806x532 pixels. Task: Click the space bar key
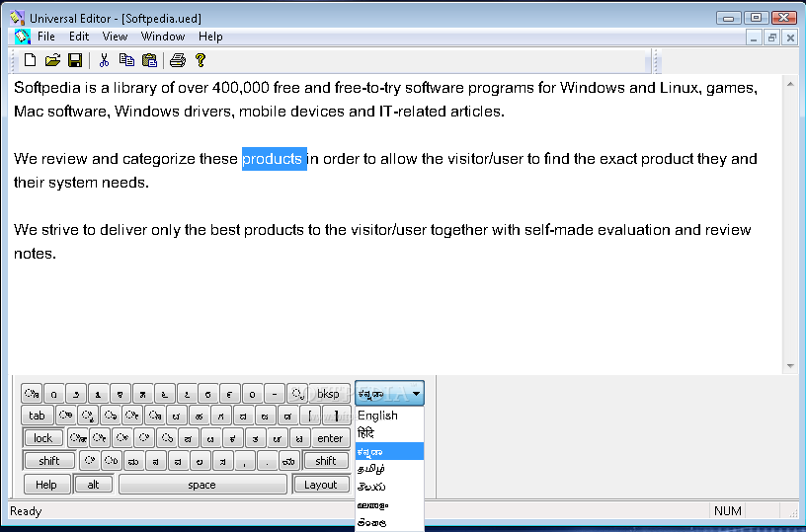202,485
